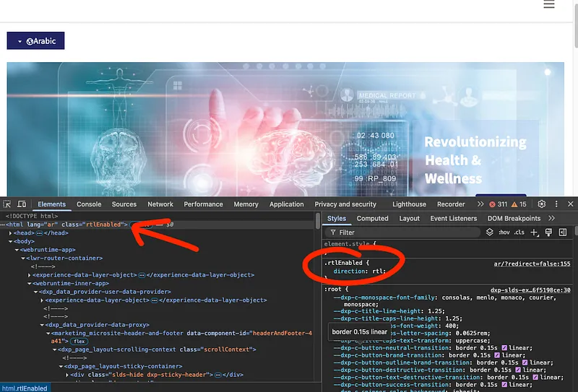Open stylesheet link dxp-slds-ex…6f5198ce:30
The image size is (578, 392).
tap(530, 290)
